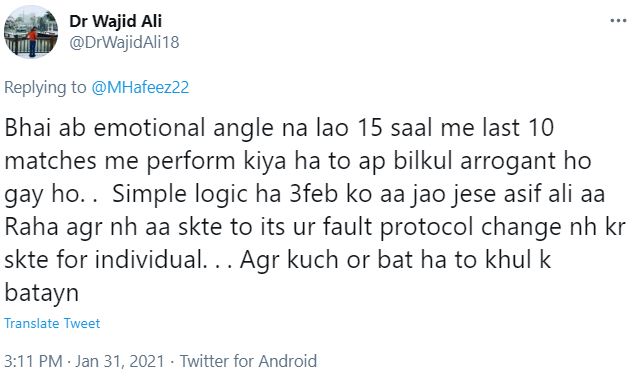This screenshot has width=636, height=387.
Task: Open the @DrWajidAli18 handle profile
Action: tap(124, 42)
